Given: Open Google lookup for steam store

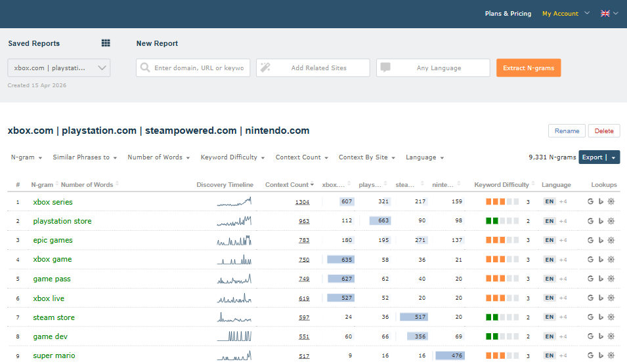Looking at the screenshot, I should coord(590,317).
